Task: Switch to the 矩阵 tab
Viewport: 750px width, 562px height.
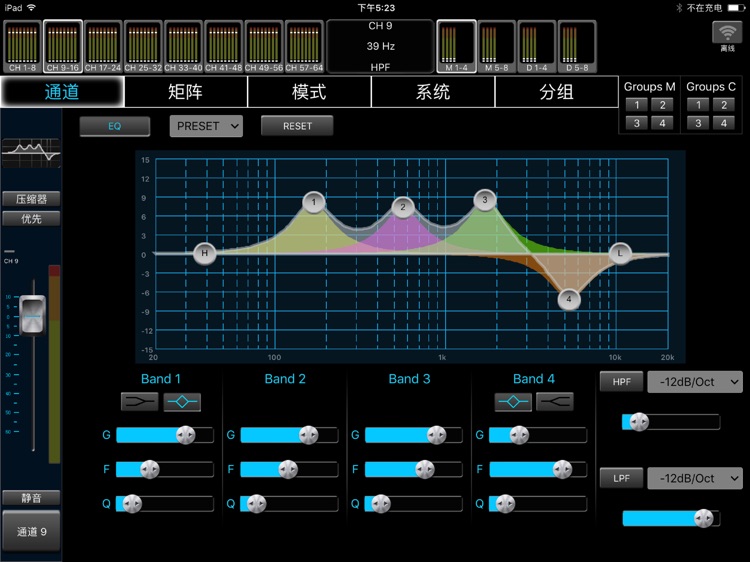Action: click(186, 91)
